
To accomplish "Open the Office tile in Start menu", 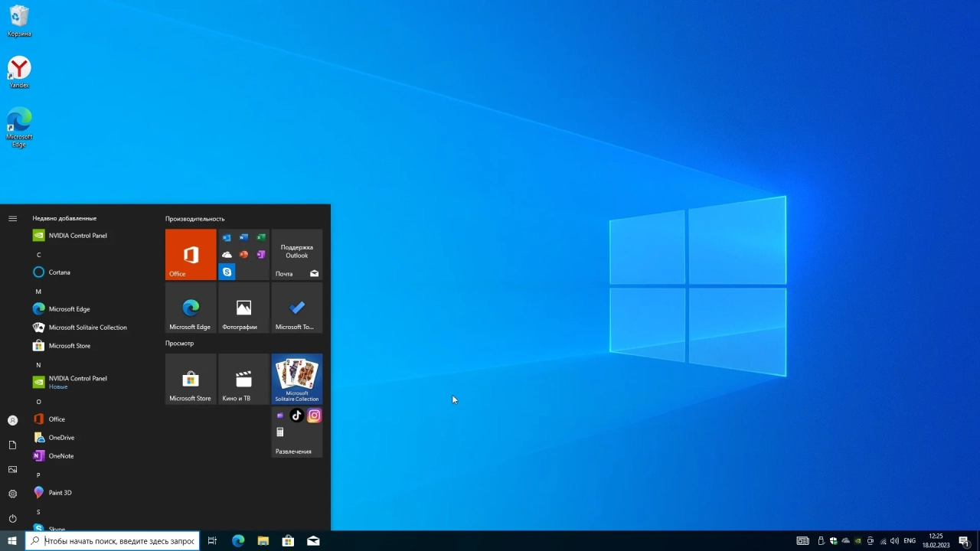I will pos(191,255).
